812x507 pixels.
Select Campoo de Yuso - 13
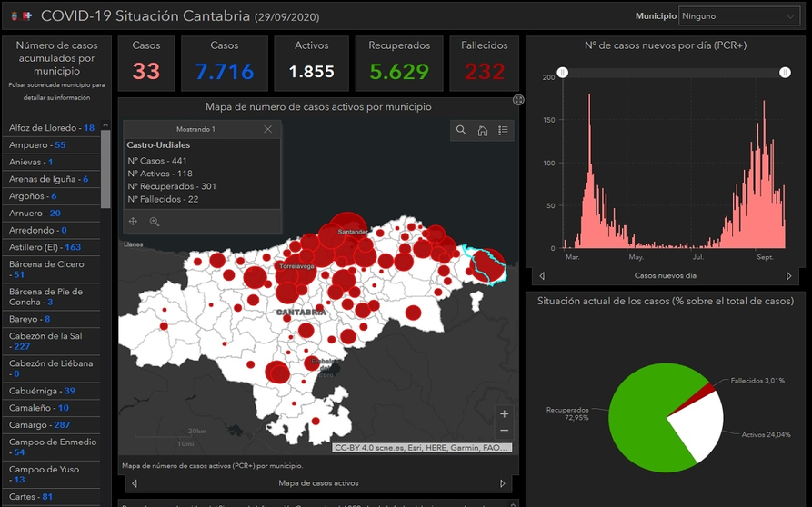51,475
